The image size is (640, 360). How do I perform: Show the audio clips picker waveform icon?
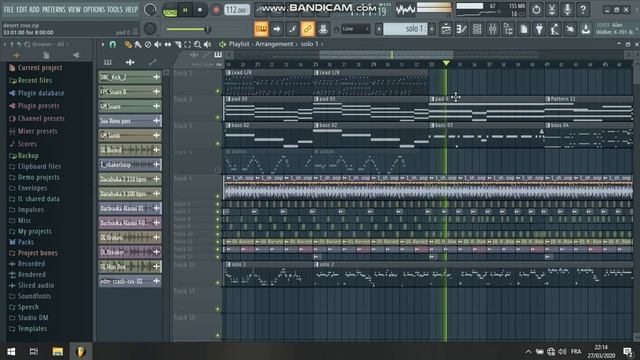pos(130,62)
